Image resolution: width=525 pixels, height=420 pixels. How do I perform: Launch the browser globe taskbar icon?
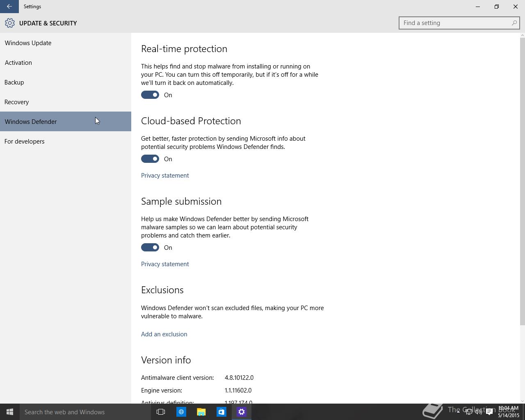click(x=181, y=412)
